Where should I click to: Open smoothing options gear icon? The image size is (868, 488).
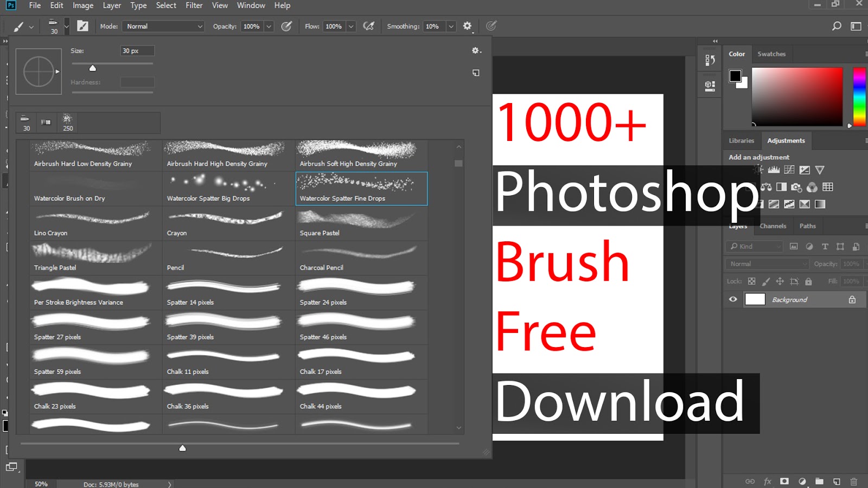click(467, 26)
